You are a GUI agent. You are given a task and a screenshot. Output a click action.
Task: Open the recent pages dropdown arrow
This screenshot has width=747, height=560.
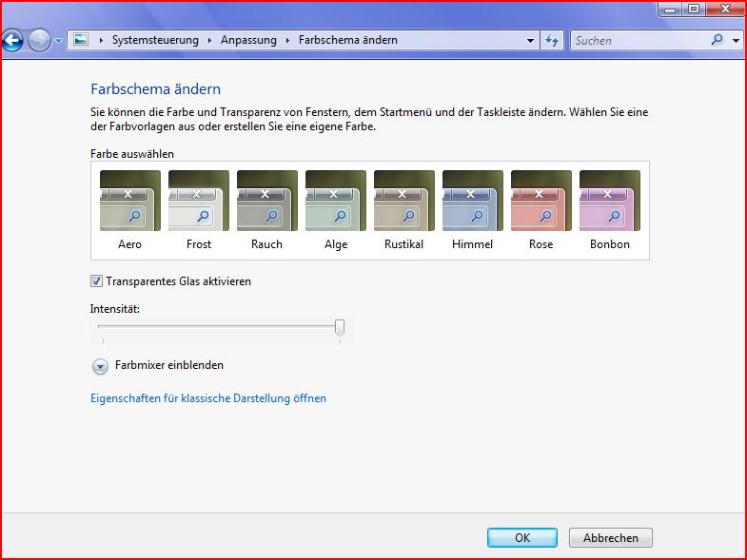pos(58,41)
